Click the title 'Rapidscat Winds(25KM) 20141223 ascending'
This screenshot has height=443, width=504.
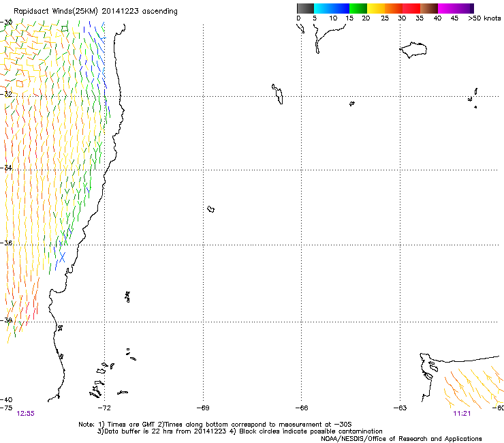tap(95, 12)
